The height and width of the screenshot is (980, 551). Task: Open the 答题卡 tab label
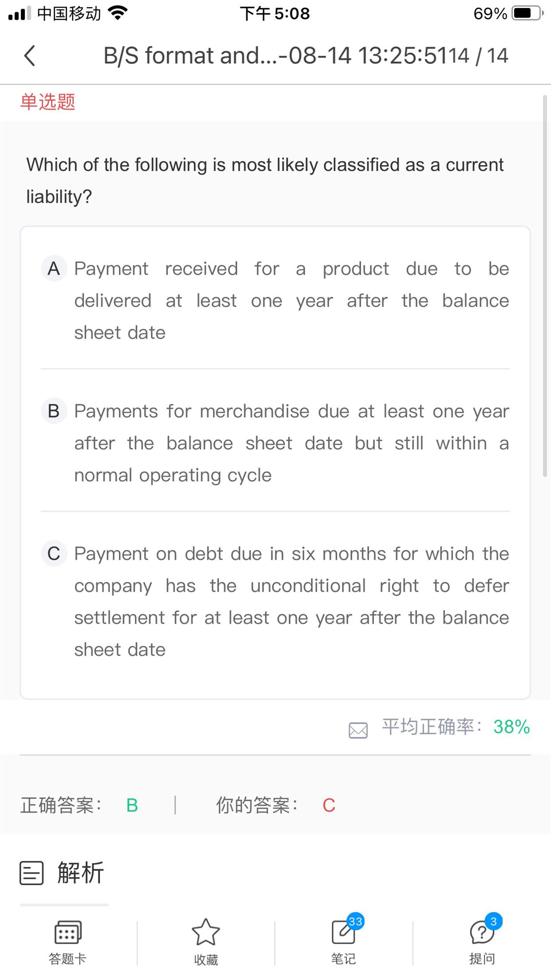pos(67,959)
